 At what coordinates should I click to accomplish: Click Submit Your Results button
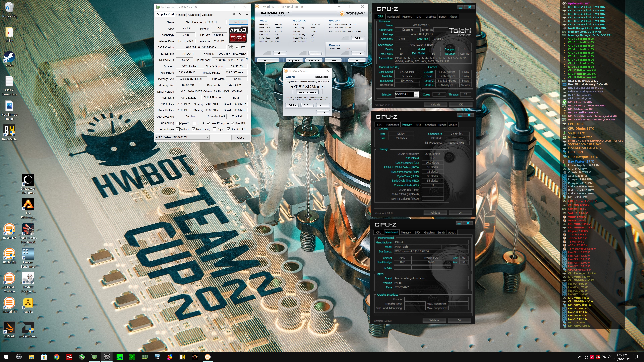[307, 92]
